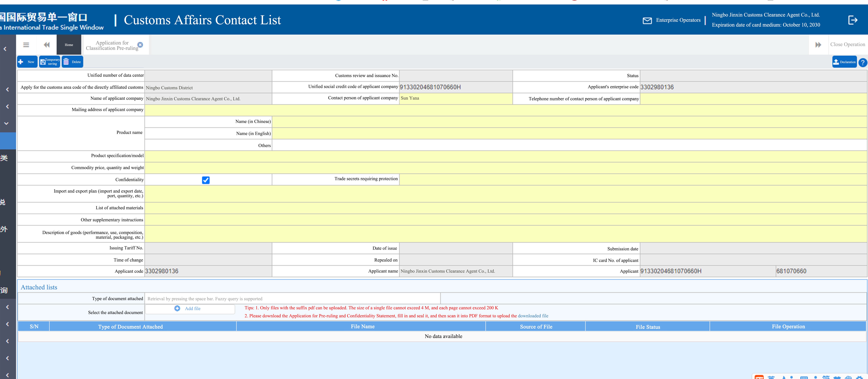Click the double right arrow tab scroll icon

(818, 45)
